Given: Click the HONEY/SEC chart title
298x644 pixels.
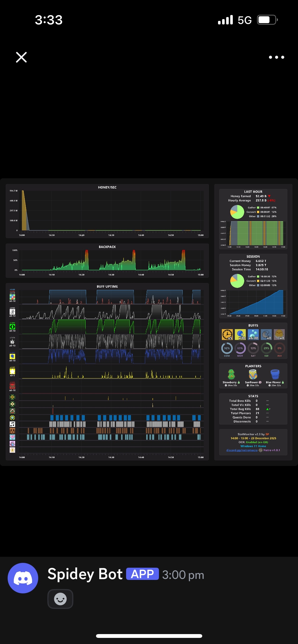Looking at the screenshot, I should click(107, 187).
